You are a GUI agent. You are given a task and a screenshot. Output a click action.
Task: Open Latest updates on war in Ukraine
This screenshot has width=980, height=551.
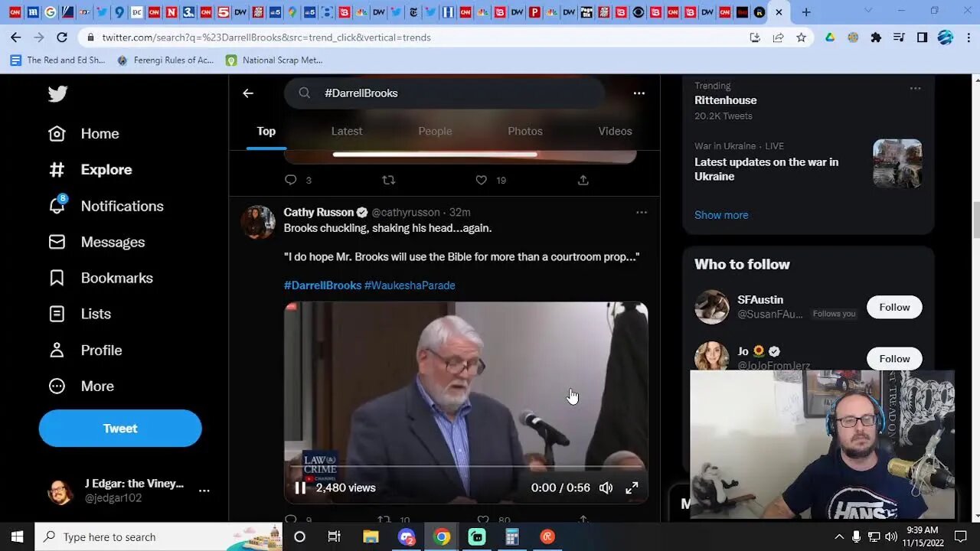766,168
